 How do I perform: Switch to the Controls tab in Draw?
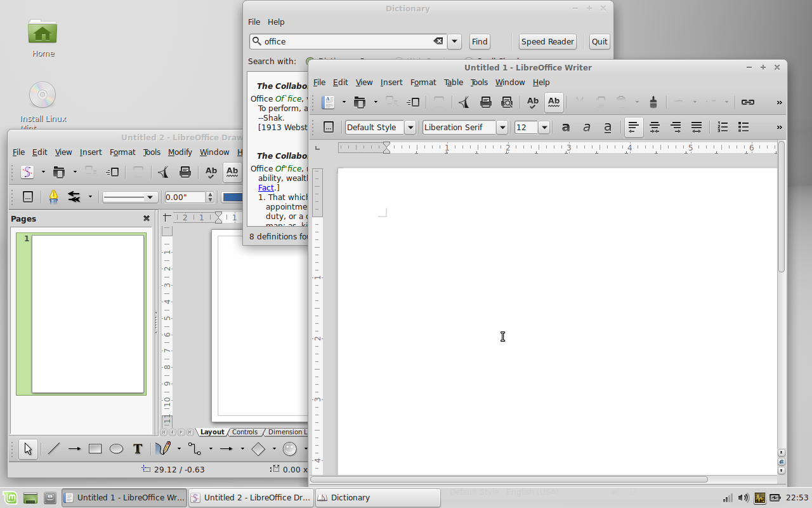(x=245, y=432)
